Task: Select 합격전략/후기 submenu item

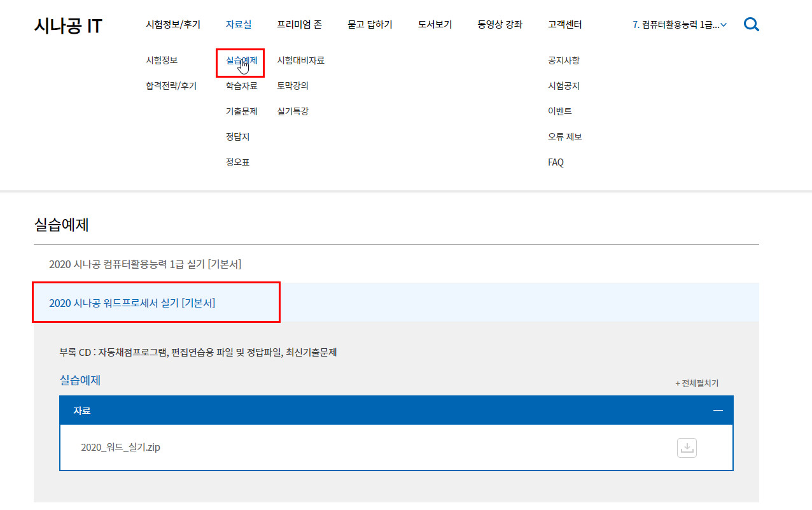Action: (171, 86)
